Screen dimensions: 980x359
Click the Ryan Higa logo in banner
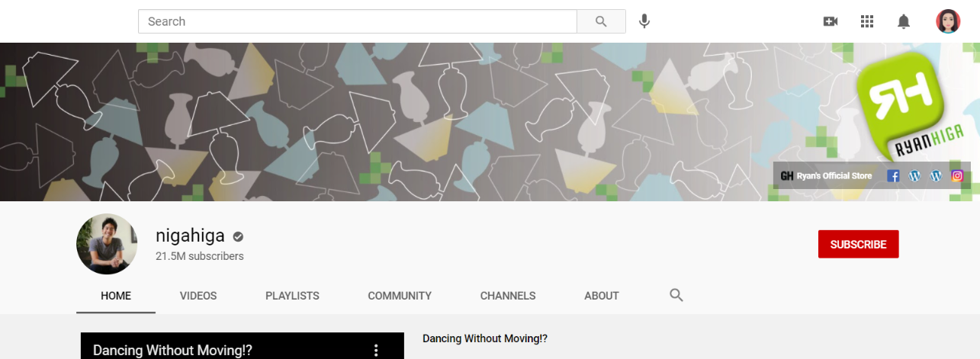(909, 107)
